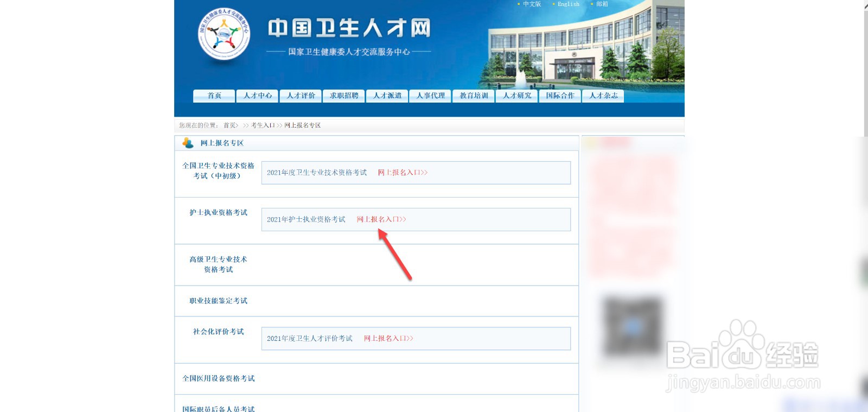
Task: Click the 中国卫生人才网 site title
Action: 349,28
